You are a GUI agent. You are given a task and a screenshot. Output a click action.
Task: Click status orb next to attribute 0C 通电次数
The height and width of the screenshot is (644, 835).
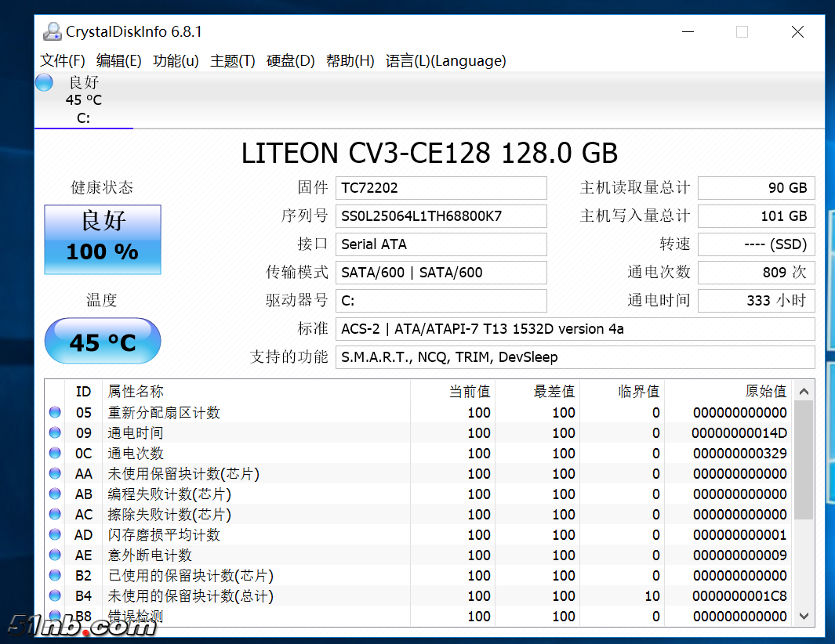point(55,454)
